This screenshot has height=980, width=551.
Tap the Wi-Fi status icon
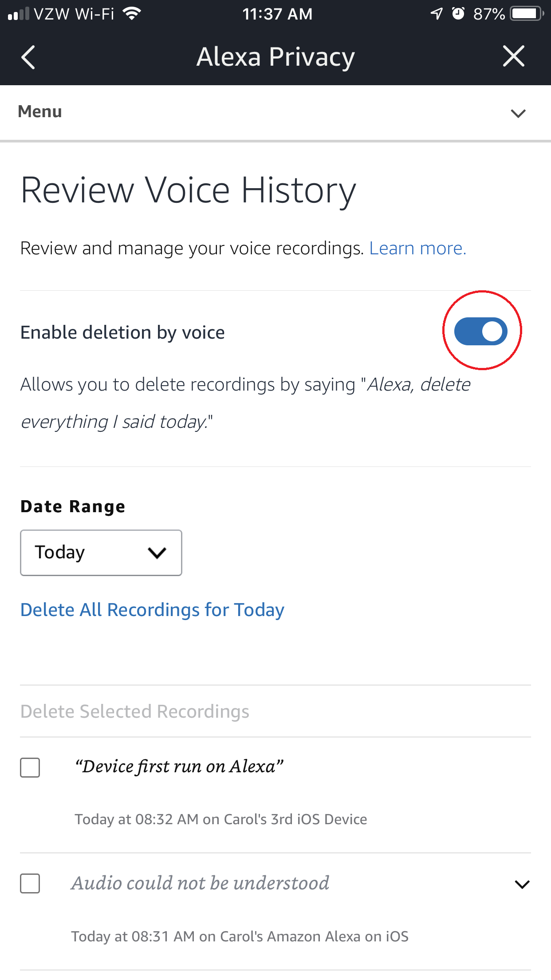pos(132,13)
